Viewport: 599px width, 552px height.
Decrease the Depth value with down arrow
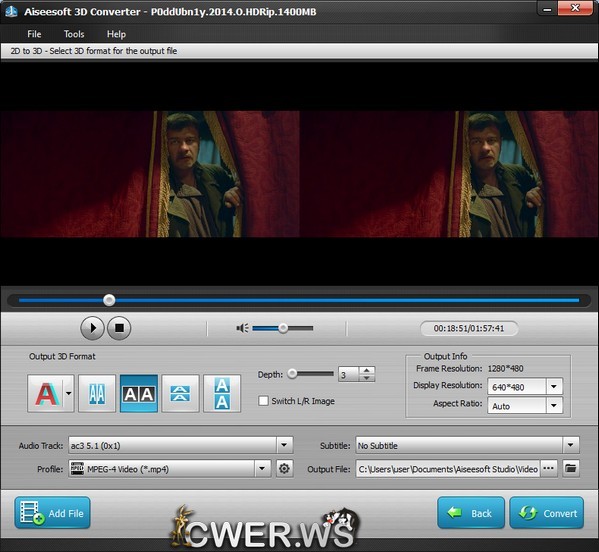tap(367, 378)
